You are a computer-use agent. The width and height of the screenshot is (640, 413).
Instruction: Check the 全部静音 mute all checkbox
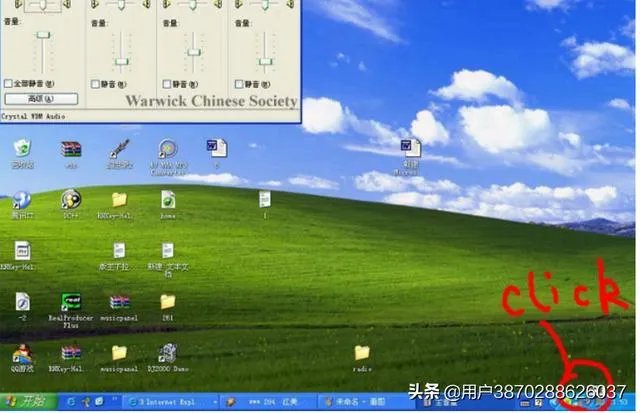(8, 84)
